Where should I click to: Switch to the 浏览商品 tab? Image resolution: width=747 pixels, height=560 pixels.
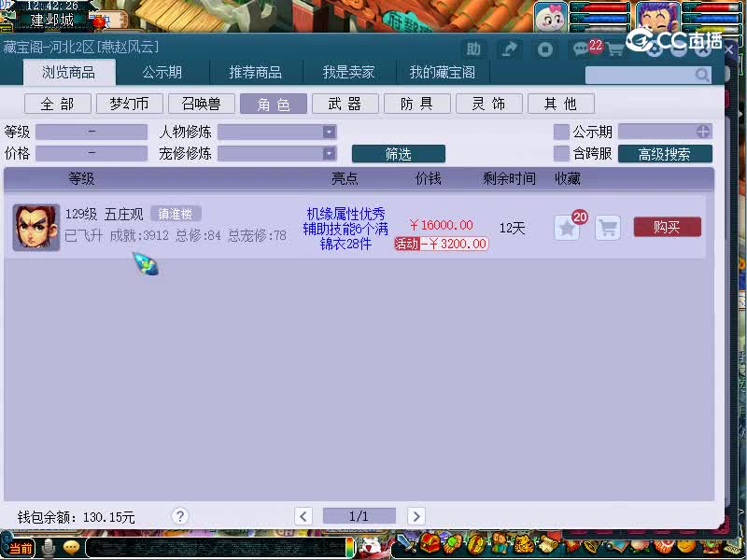coord(69,73)
